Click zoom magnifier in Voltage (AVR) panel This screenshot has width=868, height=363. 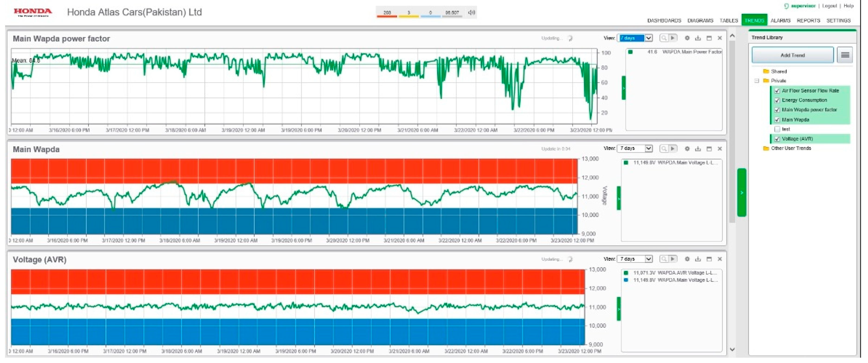click(x=664, y=259)
